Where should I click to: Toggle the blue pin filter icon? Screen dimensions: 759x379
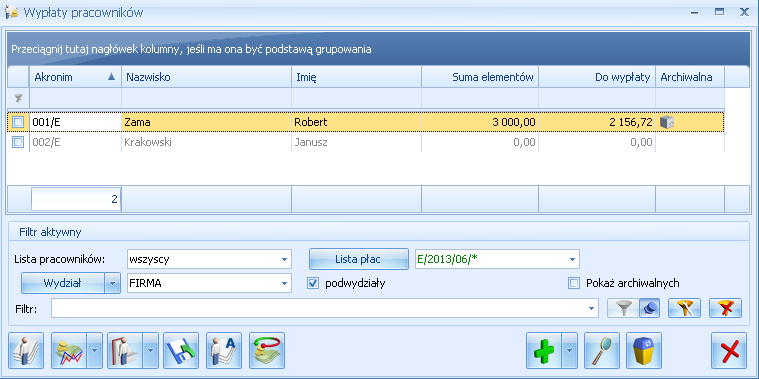(x=649, y=308)
